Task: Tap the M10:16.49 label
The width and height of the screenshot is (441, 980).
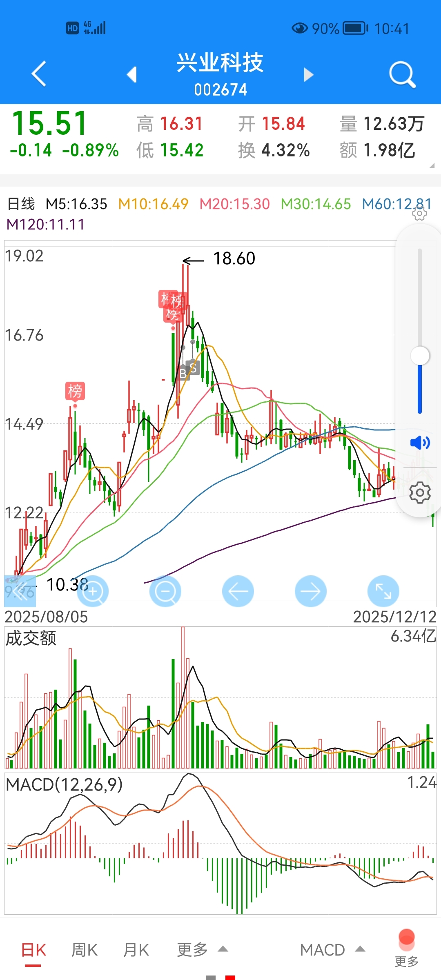Action: 154,204
